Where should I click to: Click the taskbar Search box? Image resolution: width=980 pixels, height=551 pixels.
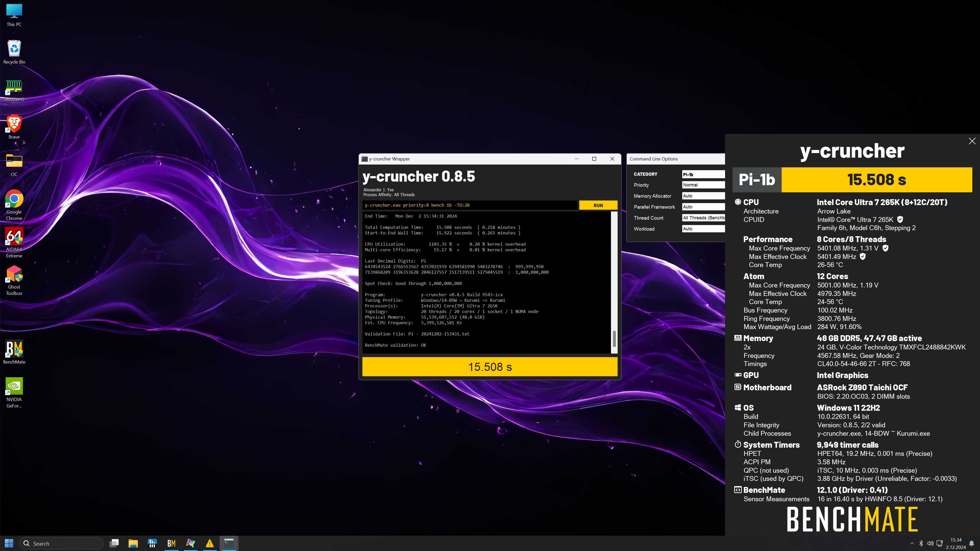tap(61, 543)
